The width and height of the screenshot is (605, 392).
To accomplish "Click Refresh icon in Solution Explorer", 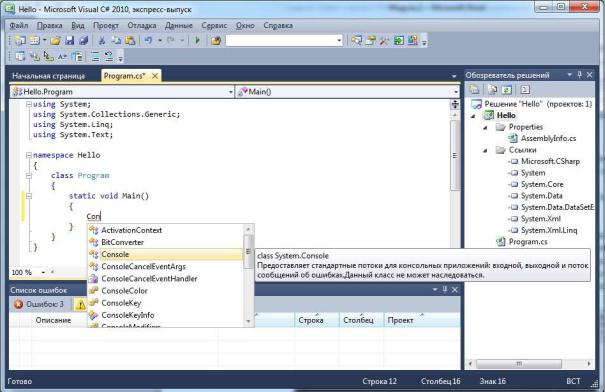I will click(x=507, y=90).
